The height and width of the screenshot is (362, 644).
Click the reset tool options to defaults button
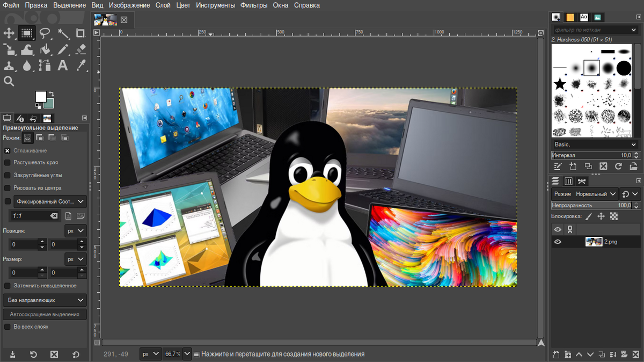[76, 354]
